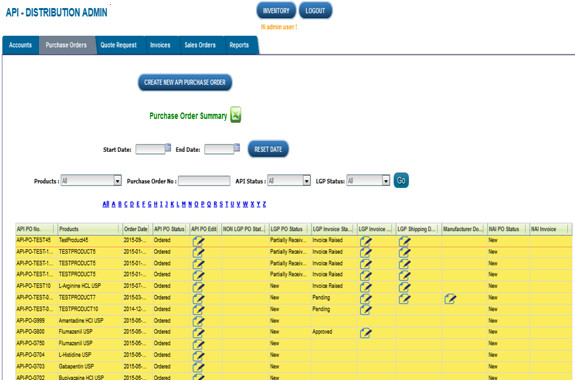Focus the Purchase Order No field
Image resolution: width=575 pixels, height=380 pixels.
click(204, 180)
